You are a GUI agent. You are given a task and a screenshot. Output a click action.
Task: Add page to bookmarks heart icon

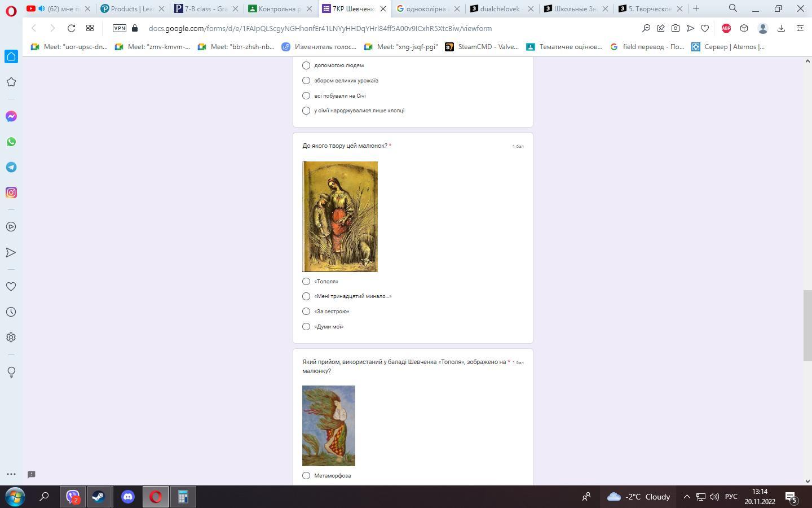tap(705, 28)
